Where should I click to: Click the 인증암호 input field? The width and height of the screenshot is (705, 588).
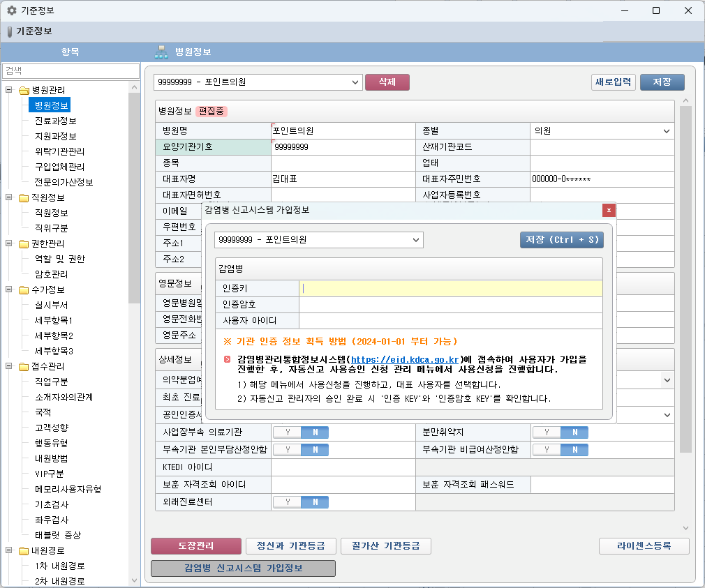(450, 304)
